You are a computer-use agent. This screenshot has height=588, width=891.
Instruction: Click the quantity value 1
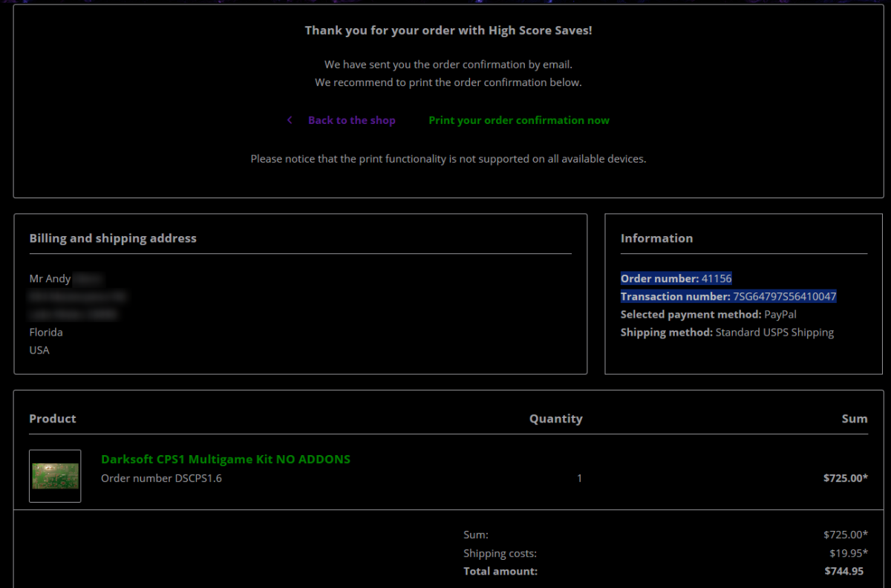pyautogui.click(x=580, y=478)
